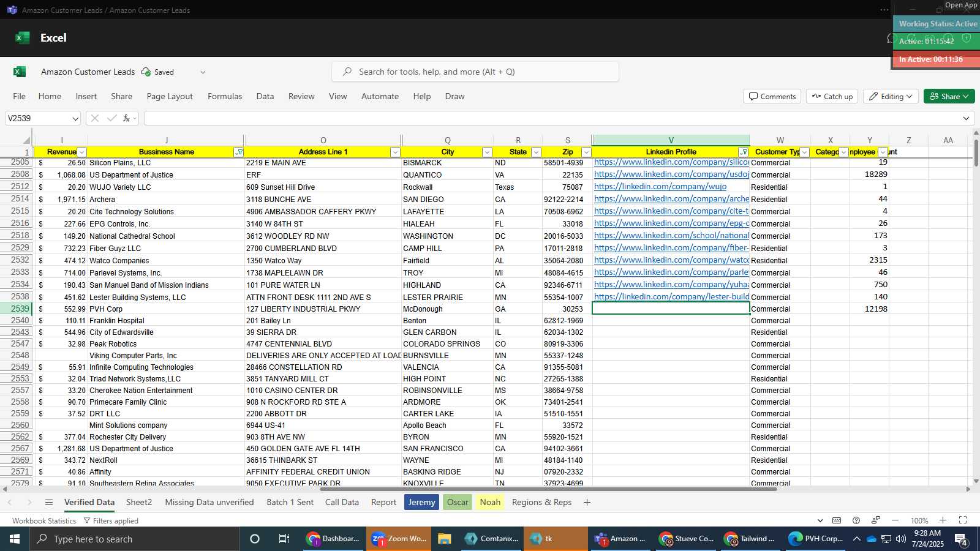Click the cancel formula X icon
Viewport: 980px width, 551px height.
[x=94, y=118]
